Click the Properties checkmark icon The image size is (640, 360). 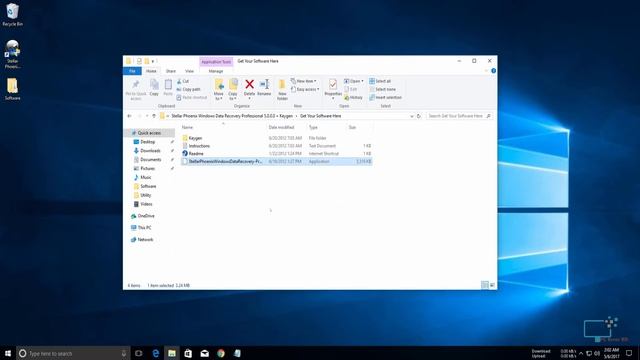333,84
